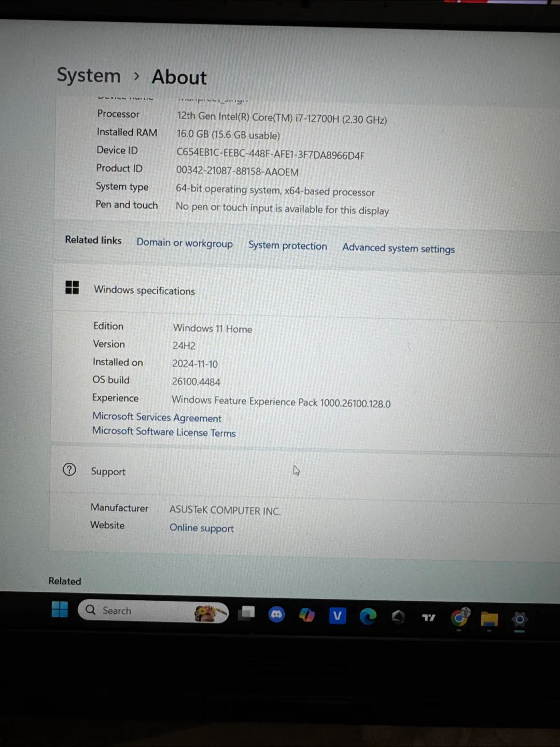Click the Settings gear in taskbar

[x=520, y=619]
